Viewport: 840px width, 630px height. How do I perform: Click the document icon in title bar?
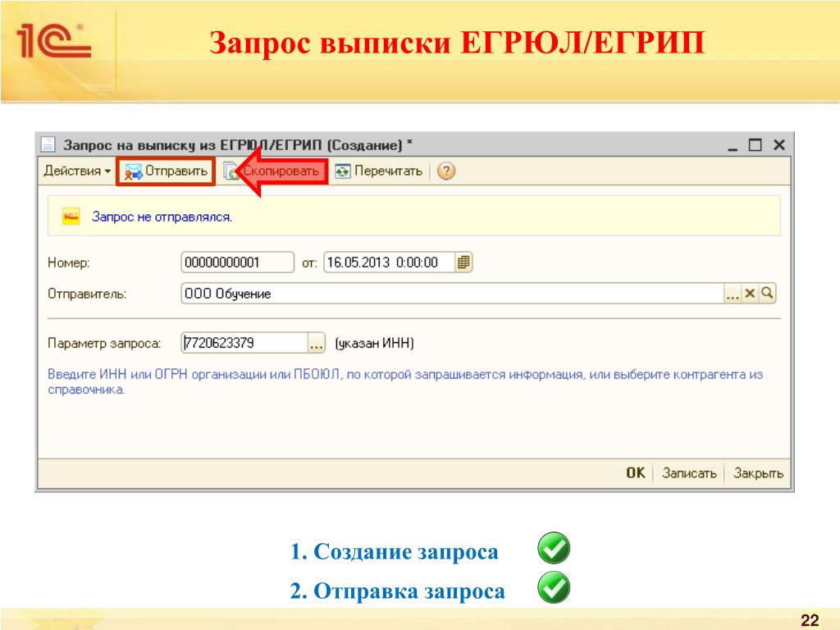click(48, 144)
